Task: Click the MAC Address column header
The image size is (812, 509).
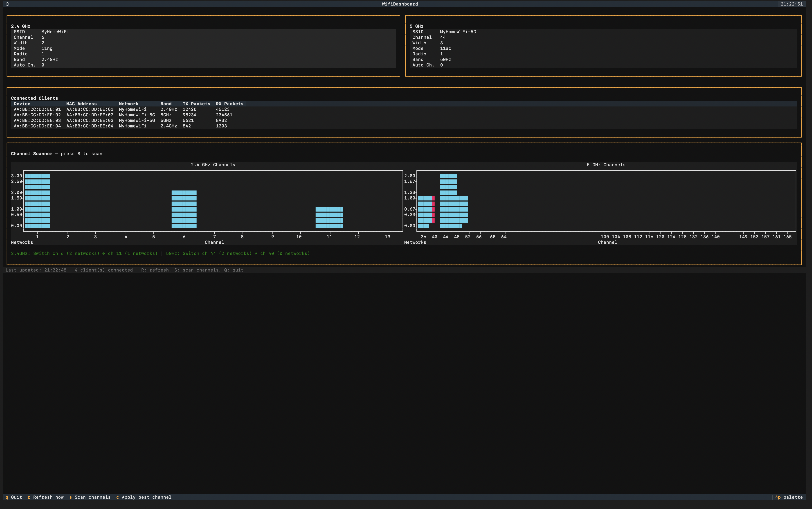Action: click(81, 104)
